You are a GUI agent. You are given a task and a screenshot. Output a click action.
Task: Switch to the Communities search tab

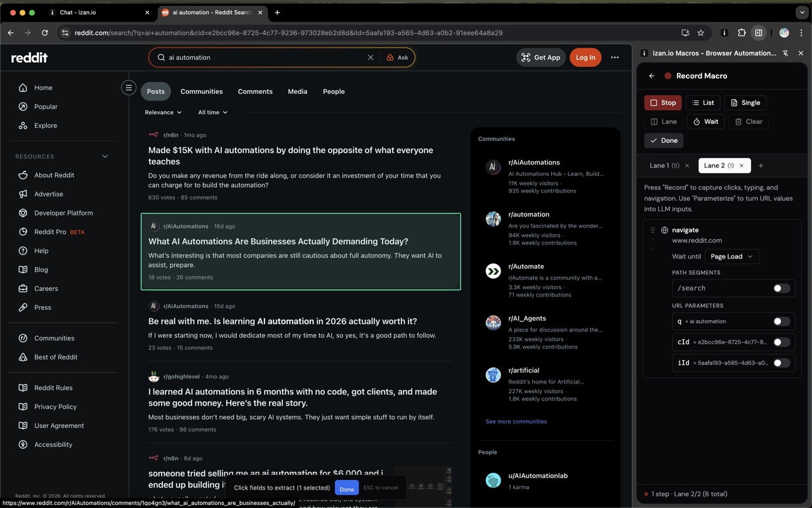201,91
